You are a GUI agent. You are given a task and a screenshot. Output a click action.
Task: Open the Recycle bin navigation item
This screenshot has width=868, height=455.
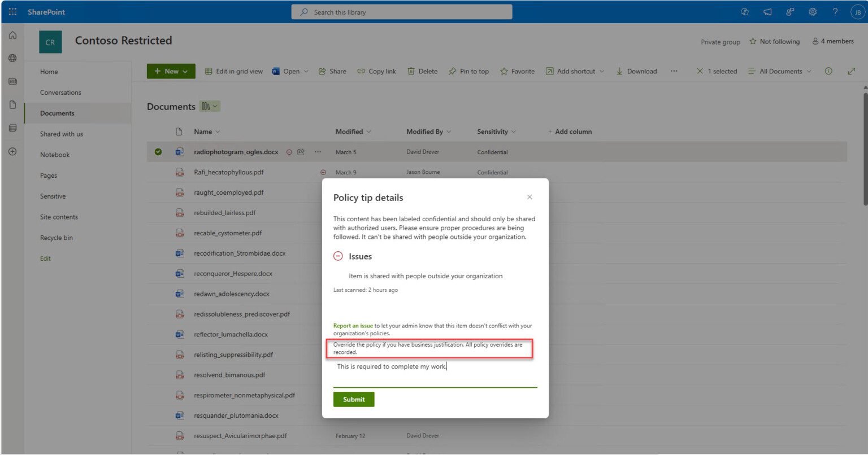coord(57,238)
